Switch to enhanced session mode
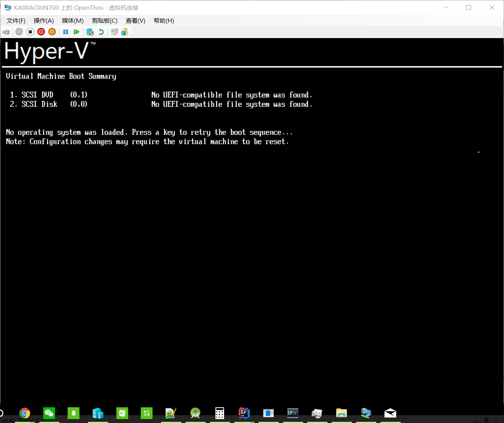 click(114, 32)
